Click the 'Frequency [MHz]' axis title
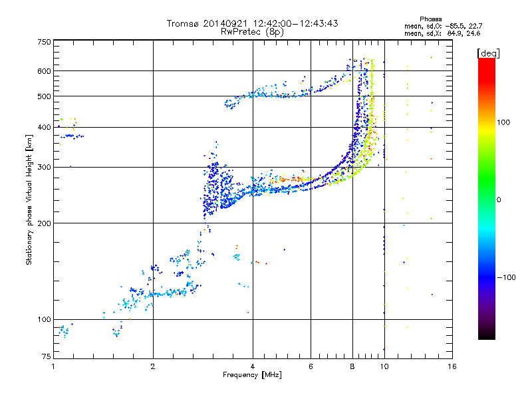 [x=252, y=375]
